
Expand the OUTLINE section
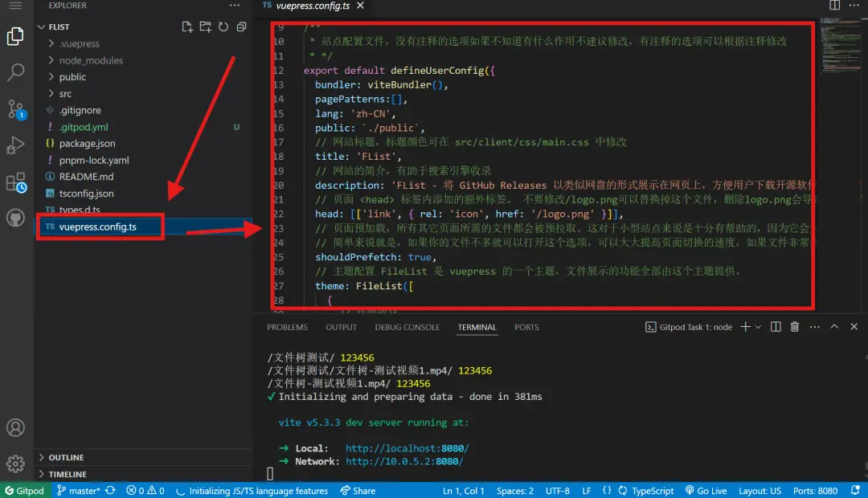click(66, 458)
